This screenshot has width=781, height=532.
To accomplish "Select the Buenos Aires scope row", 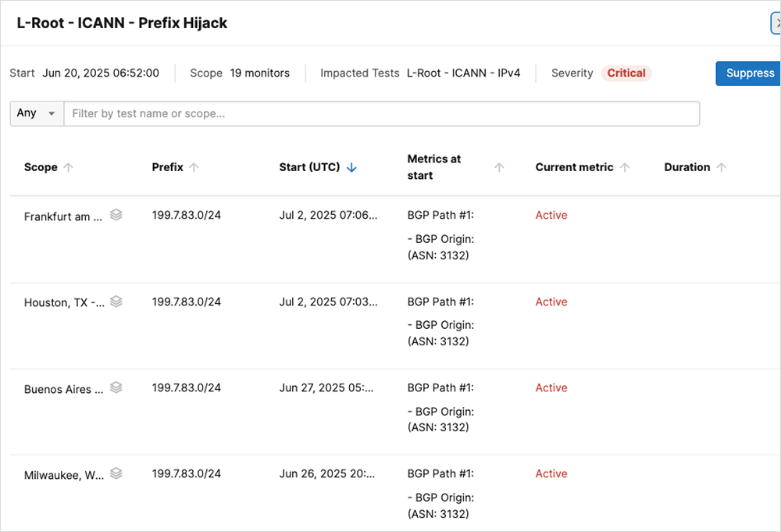I will coord(63,389).
